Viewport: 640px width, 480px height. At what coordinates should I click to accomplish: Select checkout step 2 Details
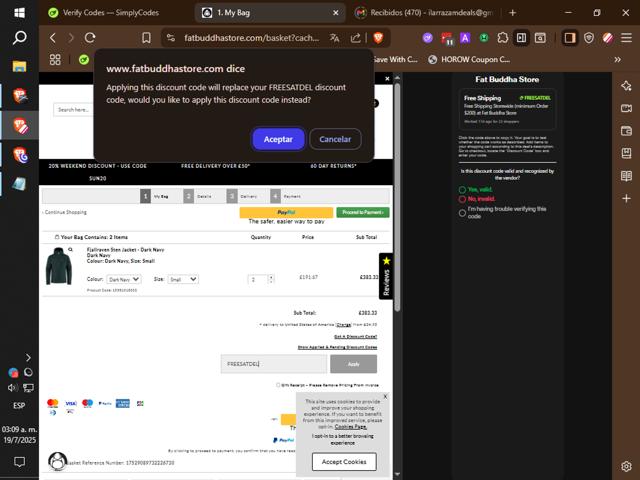(199, 196)
